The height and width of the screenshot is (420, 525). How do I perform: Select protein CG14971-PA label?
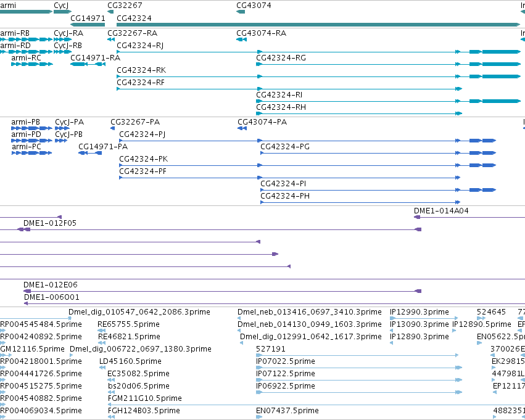coord(103,147)
